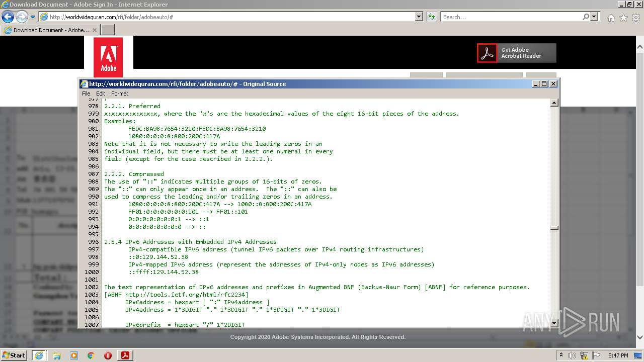This screenshot has height=362, width=644.
Task: Show hidden system tray icons arrow
Action: [561, 355]
